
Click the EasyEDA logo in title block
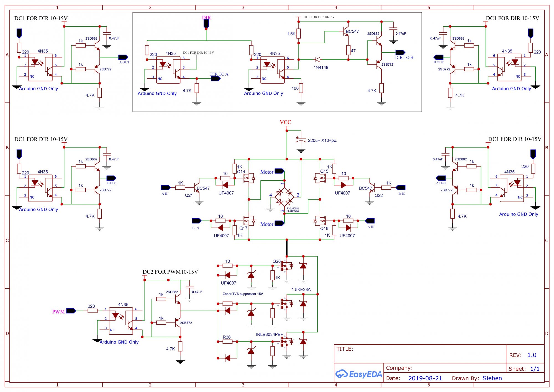pos(358,374)
